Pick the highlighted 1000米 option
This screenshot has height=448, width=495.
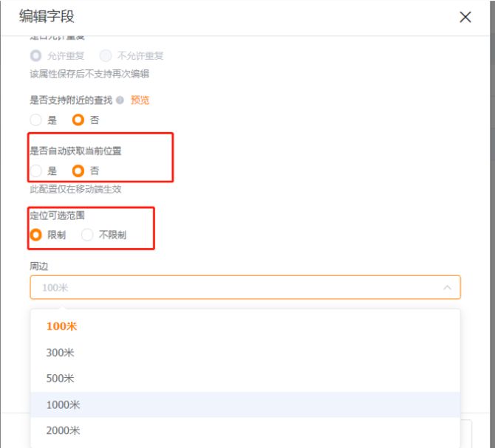(63, 404)
